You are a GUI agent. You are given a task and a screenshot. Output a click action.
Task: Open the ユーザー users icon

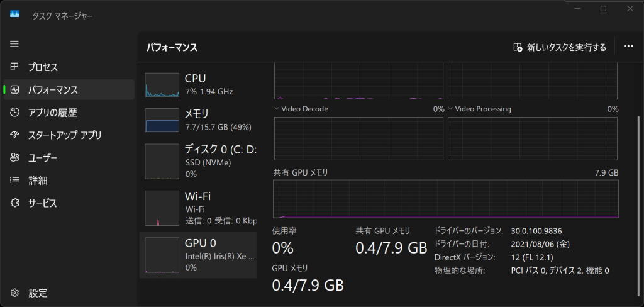pos(15,158)
